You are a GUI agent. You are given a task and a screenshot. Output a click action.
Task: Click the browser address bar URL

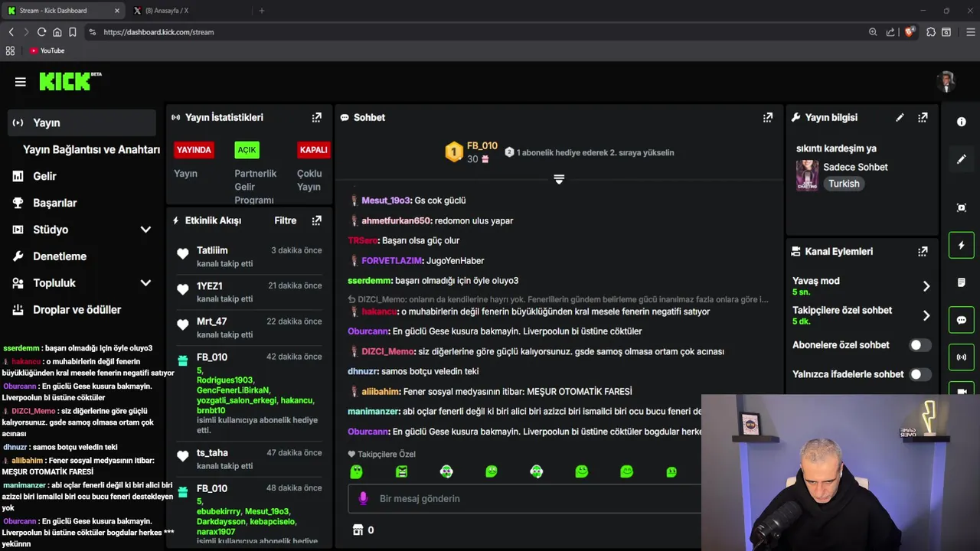pyautogui.click(x=158, y=32)
